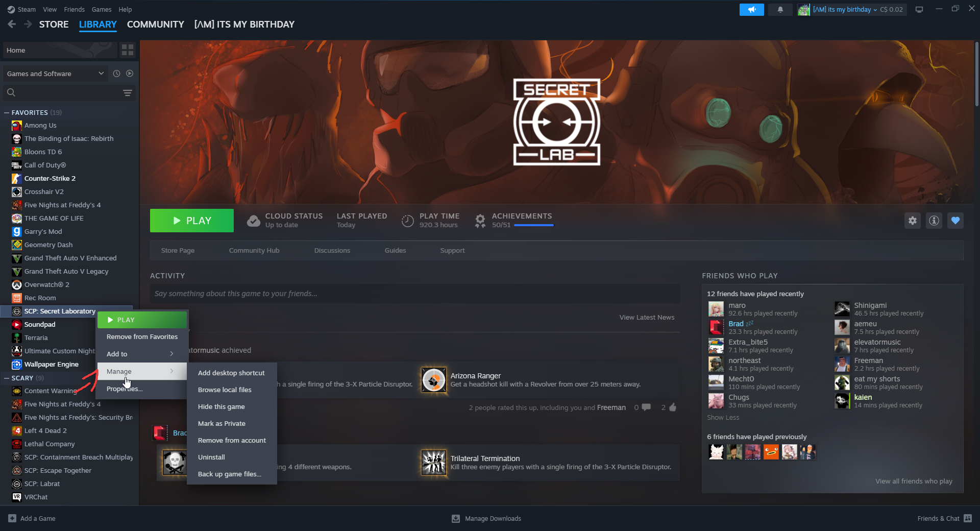The width and height of the screenshot is (980, 531).
Task: Click the cloud status icon
Action: [x=254, y=221]
